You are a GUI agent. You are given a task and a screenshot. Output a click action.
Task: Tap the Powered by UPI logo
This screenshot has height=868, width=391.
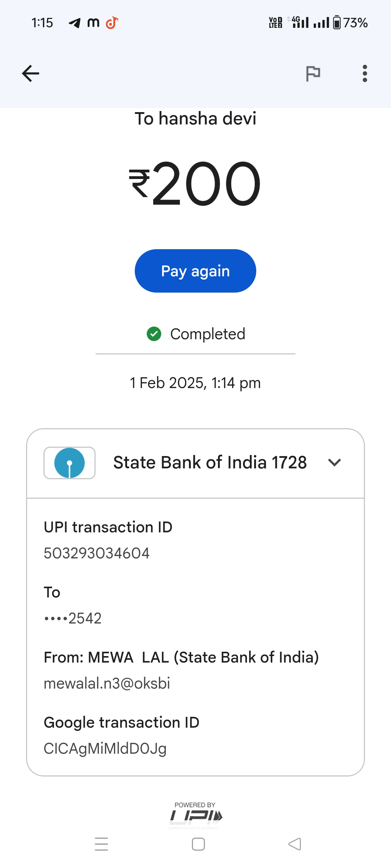coord(195,815)
